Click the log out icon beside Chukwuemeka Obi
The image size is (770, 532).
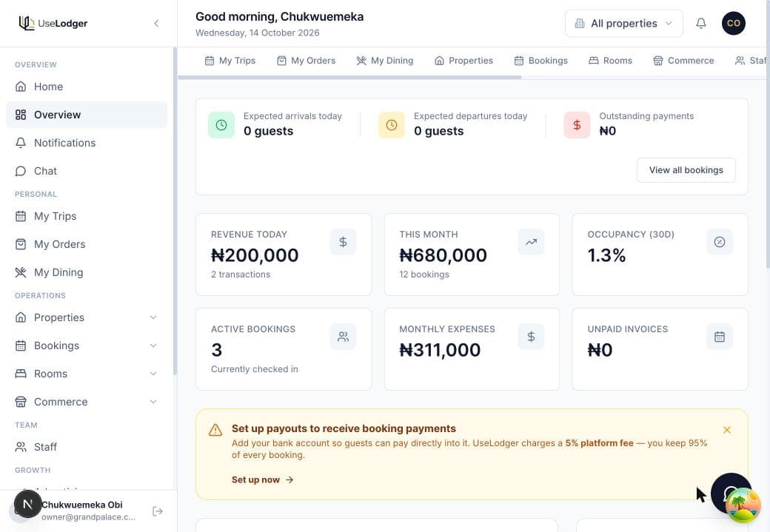[158, 511]
